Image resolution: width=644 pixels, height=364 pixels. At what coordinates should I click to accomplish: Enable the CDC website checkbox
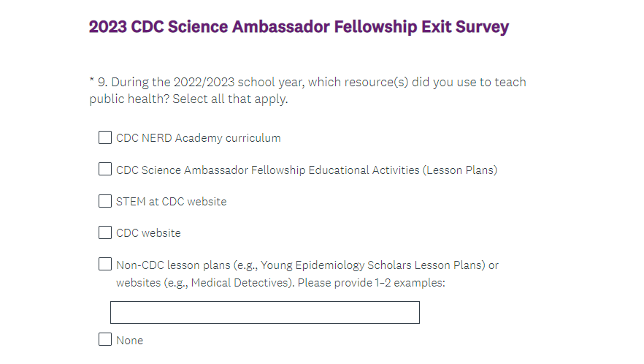click(x=105, y=233)
